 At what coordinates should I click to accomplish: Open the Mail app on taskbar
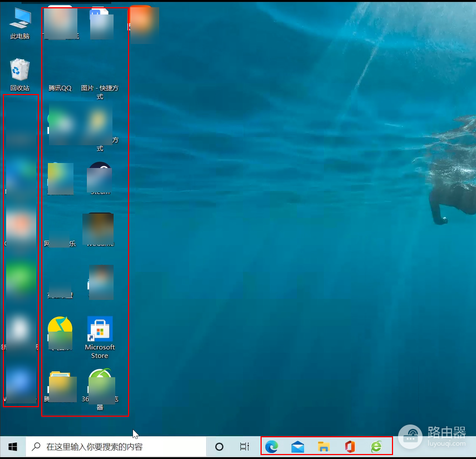[x=297, y=447]
